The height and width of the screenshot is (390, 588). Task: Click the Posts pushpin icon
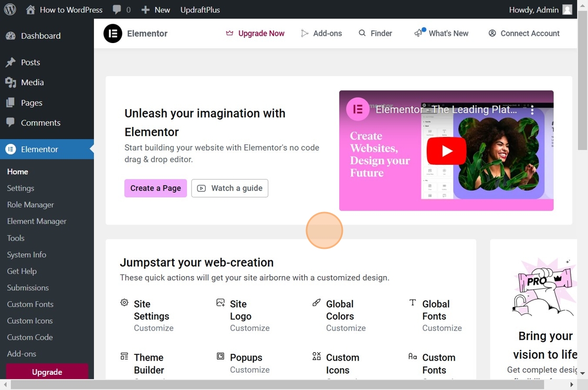(10, 62)
